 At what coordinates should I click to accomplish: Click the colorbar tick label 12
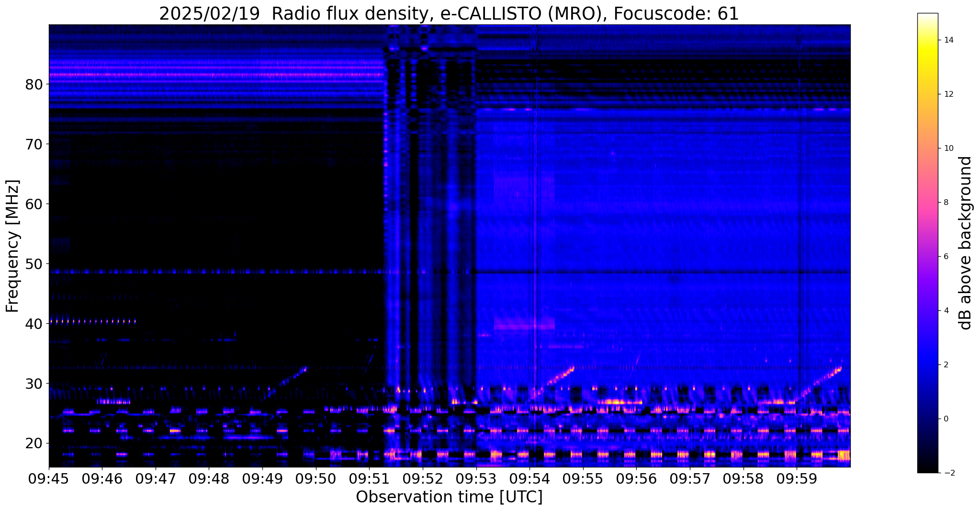(948, 94)
